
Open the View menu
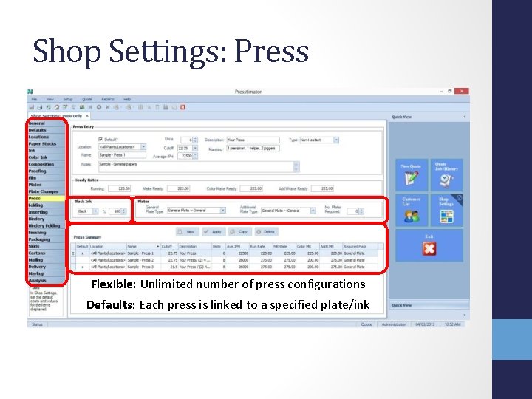50,100
